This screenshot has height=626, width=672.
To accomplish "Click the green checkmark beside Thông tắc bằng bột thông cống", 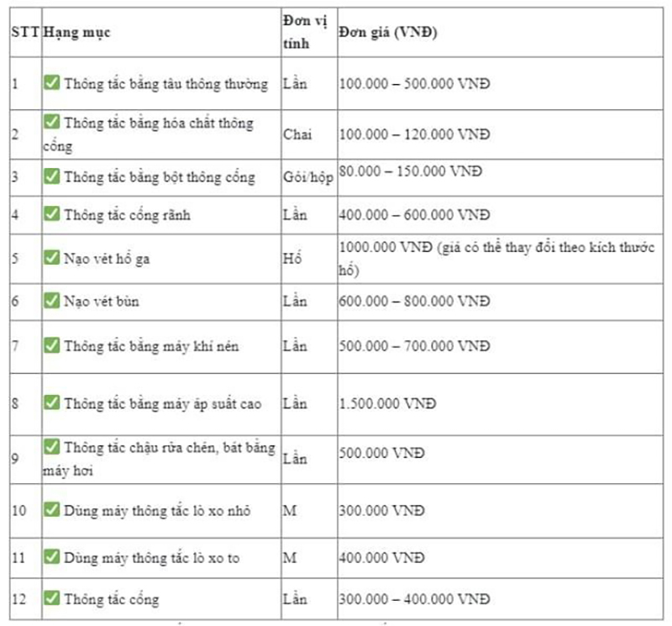I will pyautogui.click(x=52, y=176).
